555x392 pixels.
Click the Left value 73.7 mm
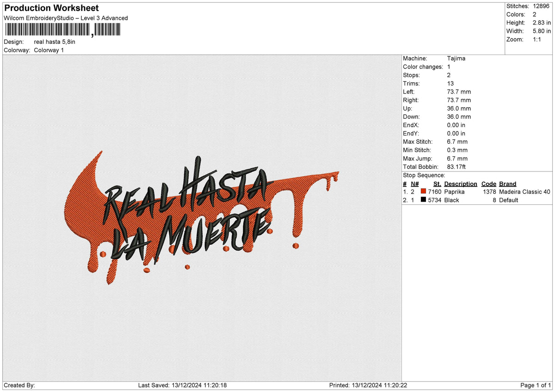coord(459,92)
